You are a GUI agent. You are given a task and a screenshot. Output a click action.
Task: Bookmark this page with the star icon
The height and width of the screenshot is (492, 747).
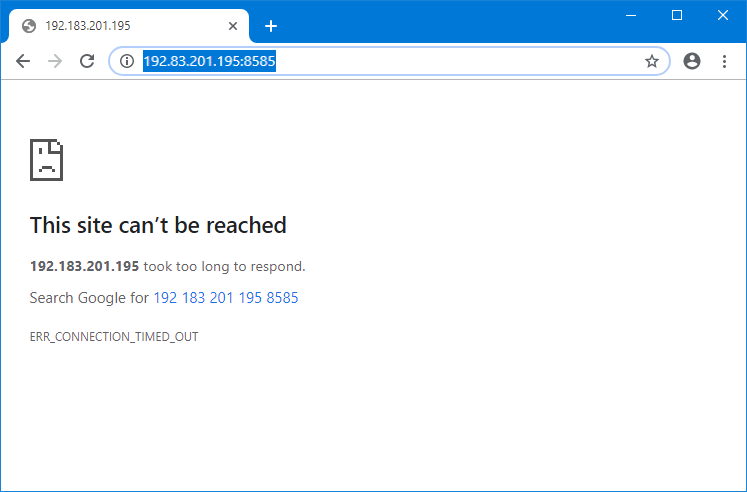point(652,61)
